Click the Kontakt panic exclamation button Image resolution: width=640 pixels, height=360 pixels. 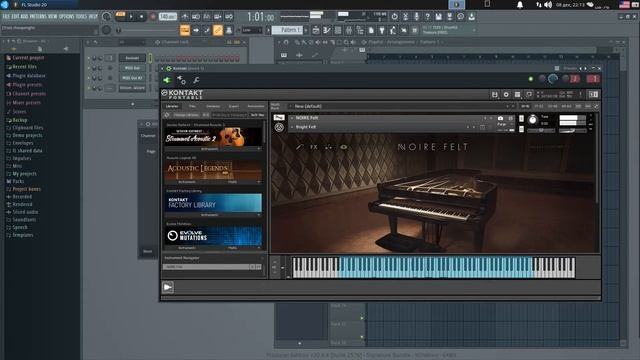pyautogui.click(x=580, y=95)
